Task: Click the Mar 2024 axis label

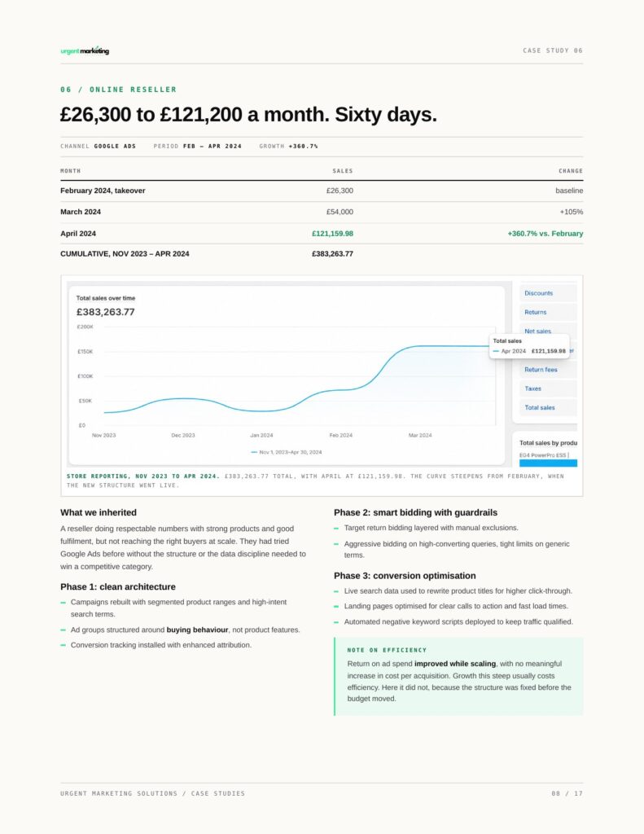Action: point(420,435)
